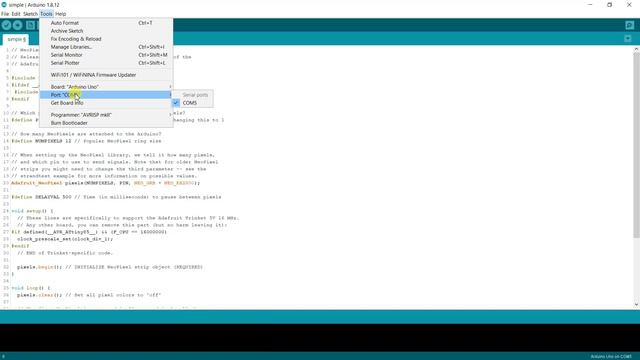The height and width of the screenshot is (360, 640).
Task: Select Get Board Info entry
Action: (106, 103)
